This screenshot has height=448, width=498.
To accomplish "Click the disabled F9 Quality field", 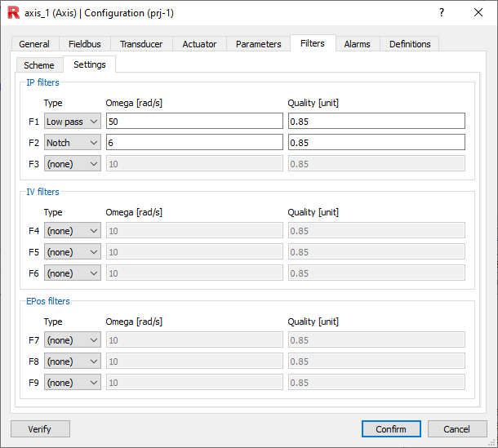I will (x=376, y=382).
